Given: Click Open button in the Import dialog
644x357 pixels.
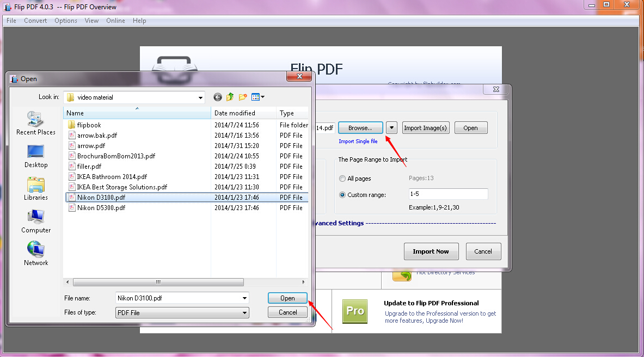Looking at the screenshot, I should click(471, 128).
